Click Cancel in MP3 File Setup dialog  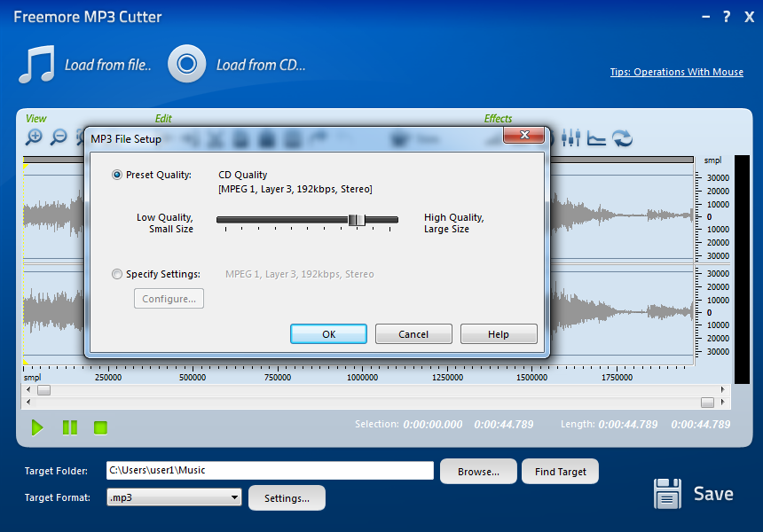coord(413,334)
